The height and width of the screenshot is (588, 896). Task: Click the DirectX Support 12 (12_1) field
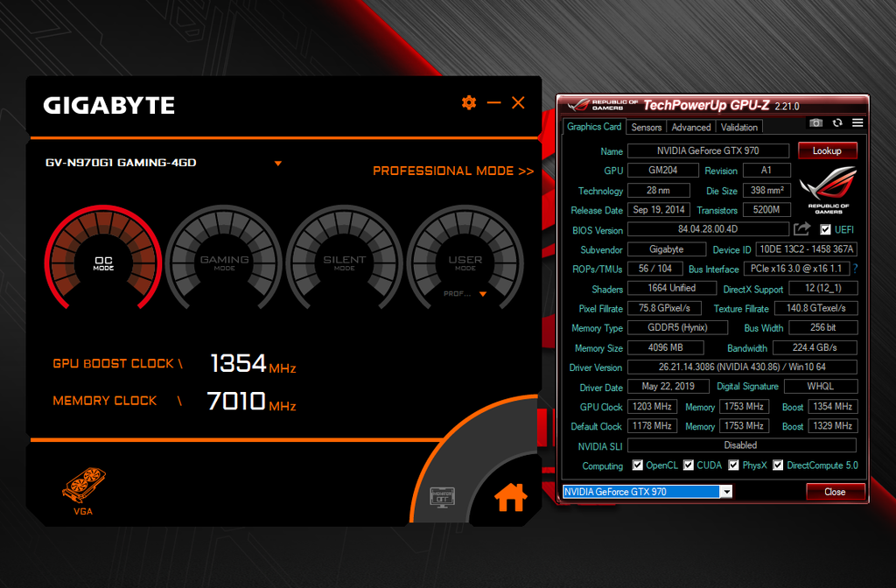[x=822, y=288]
